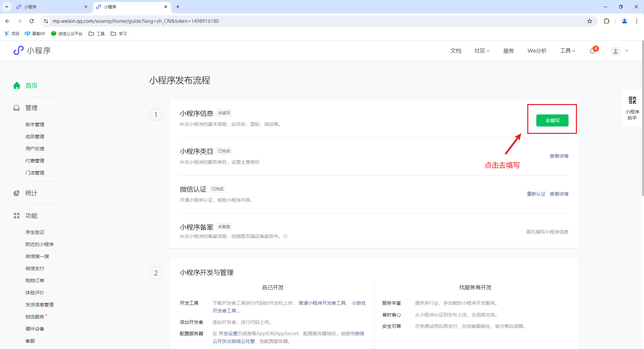Viewport: 644px width, 349px height.
Task: Click the 小程序 logo icon in header
Action: tap(18, 50)
